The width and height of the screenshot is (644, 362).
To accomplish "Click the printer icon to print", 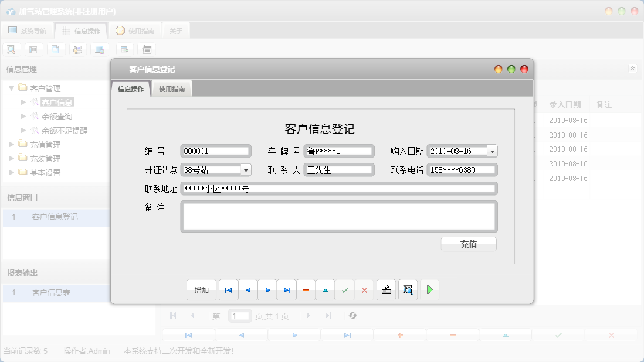I will point(386,290).
